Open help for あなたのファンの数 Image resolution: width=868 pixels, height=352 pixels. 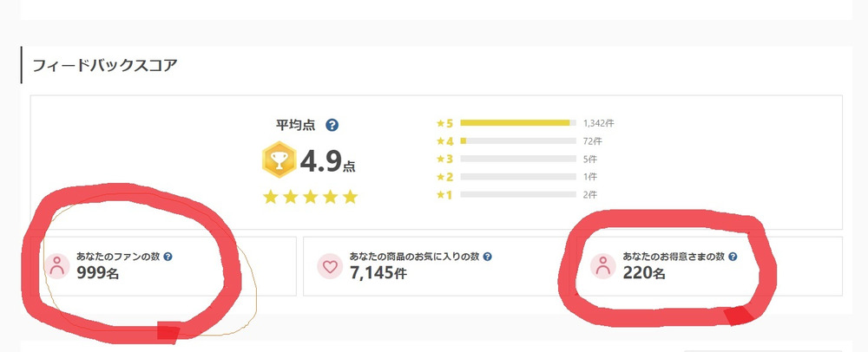tap(168, 257)
